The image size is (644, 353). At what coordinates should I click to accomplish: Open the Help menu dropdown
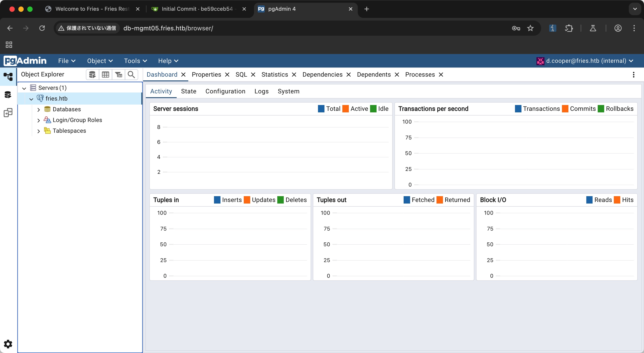pos(168,61)
